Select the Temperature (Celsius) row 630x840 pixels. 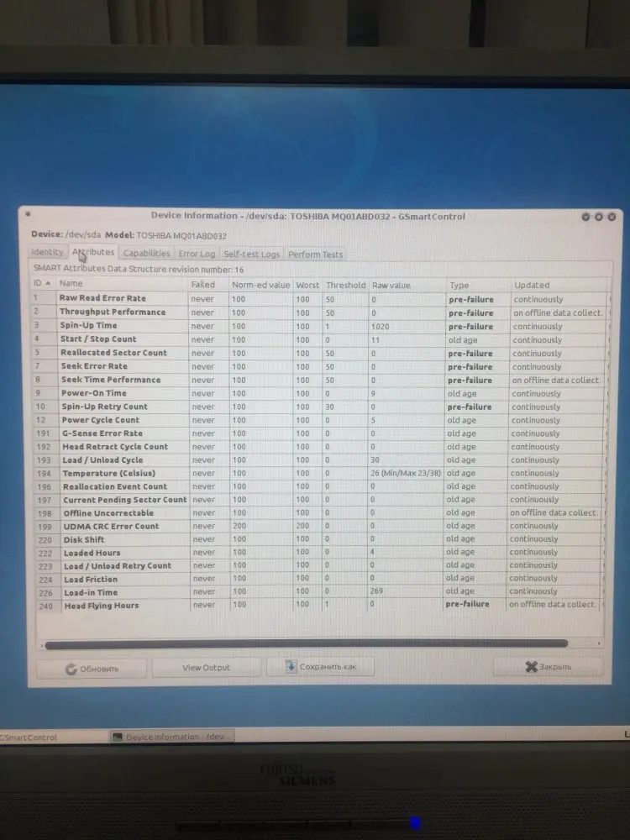(x=319, y=474)
